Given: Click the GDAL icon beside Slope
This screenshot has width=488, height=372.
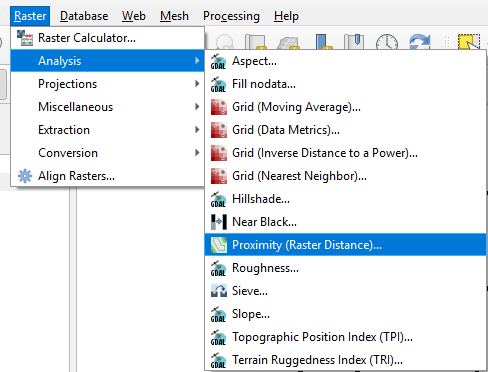Looking at the screenshot, I should [218, 314].
